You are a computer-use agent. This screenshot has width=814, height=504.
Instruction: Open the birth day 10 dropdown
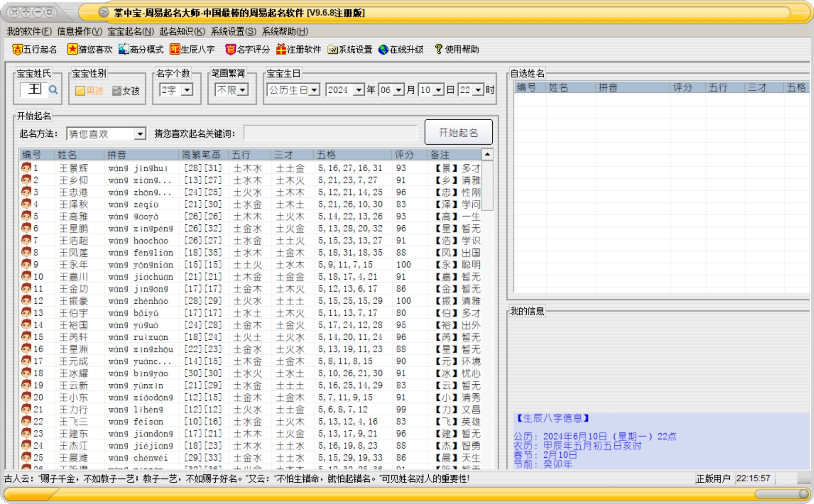pos(439,90)
